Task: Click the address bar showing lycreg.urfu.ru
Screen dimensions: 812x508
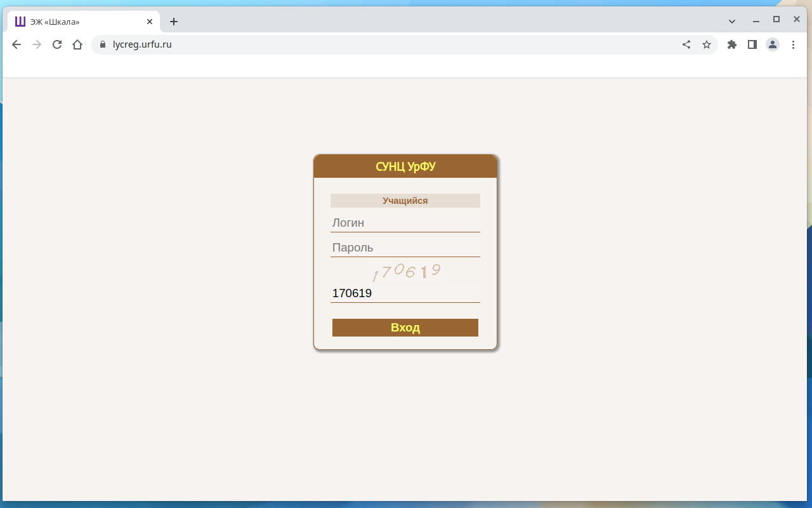Action: (x=254, y=44)
